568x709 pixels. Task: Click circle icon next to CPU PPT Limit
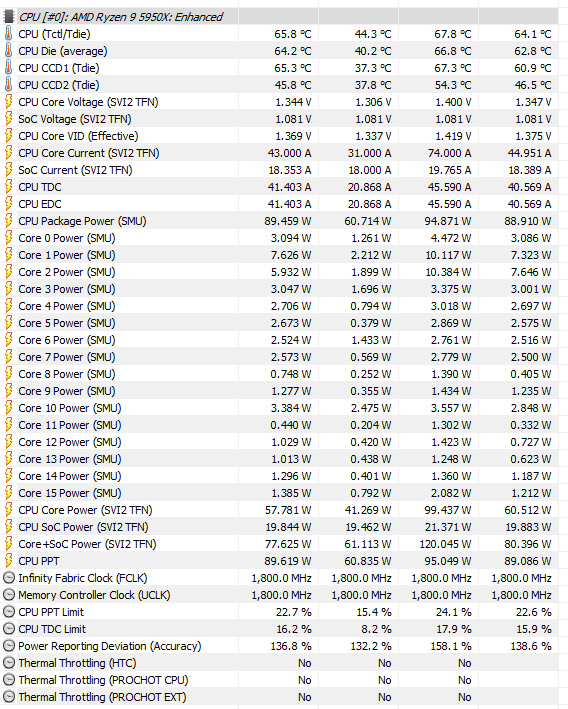tap(9, 612)
